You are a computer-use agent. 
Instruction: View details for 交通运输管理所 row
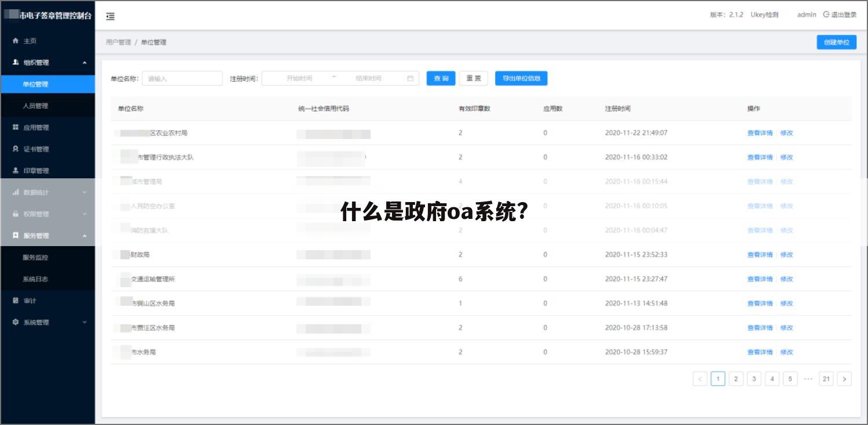click(x=760, y=279)
